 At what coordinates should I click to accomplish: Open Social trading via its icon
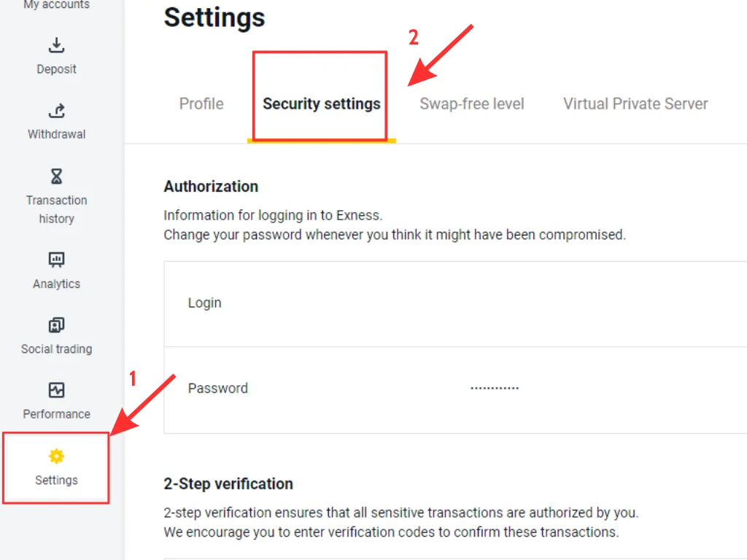[56, 325]
